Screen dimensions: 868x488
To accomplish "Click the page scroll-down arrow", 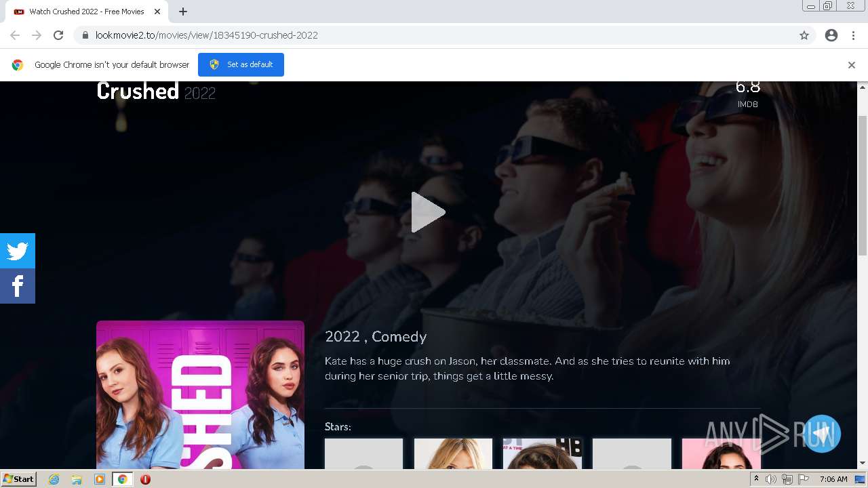I will (x=863, y=463).
